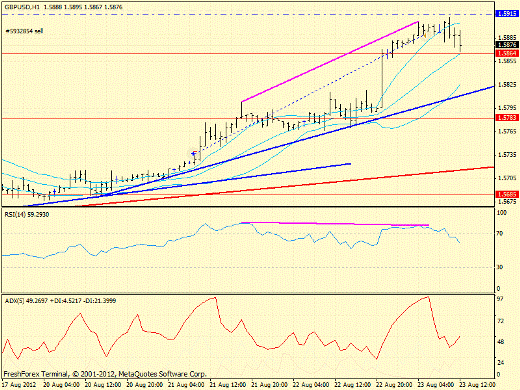Viewport: 520px width, 390px height.
Task: Click the blue 1.5915 price level tag
Action: click(507, 14)
